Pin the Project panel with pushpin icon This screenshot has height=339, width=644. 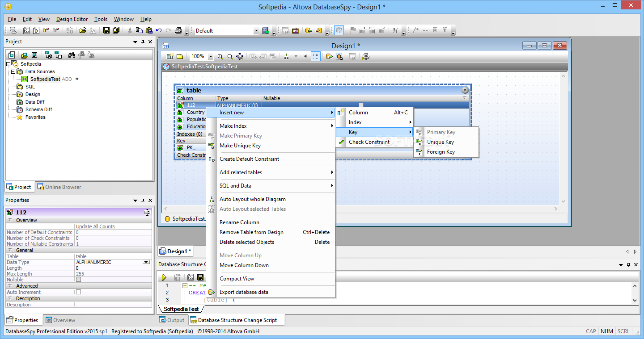click(143, 42)
